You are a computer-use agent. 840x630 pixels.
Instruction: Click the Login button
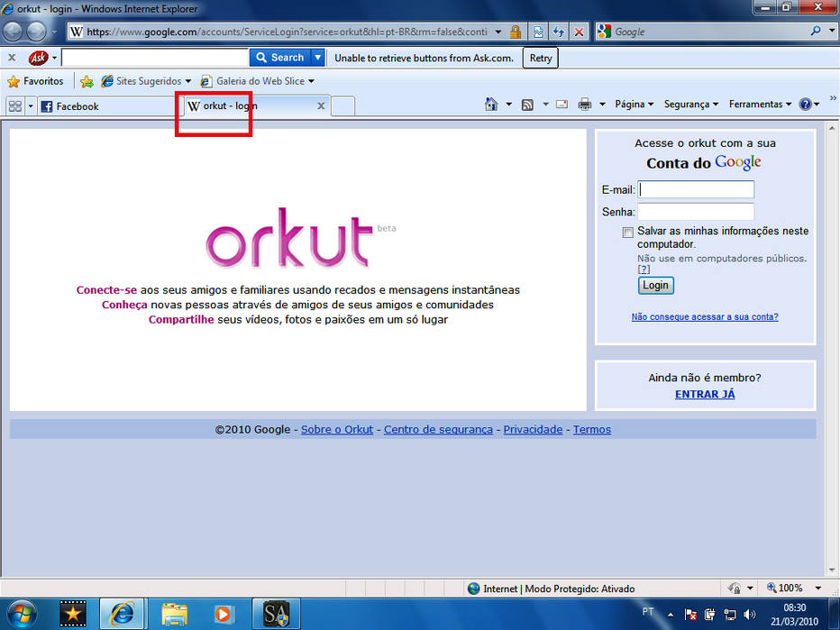(x=656, y=285)
